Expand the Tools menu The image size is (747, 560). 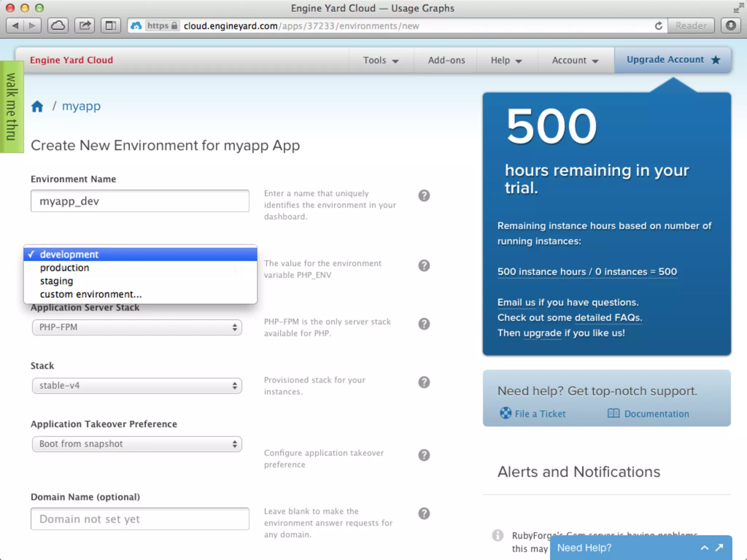[380, 60]
